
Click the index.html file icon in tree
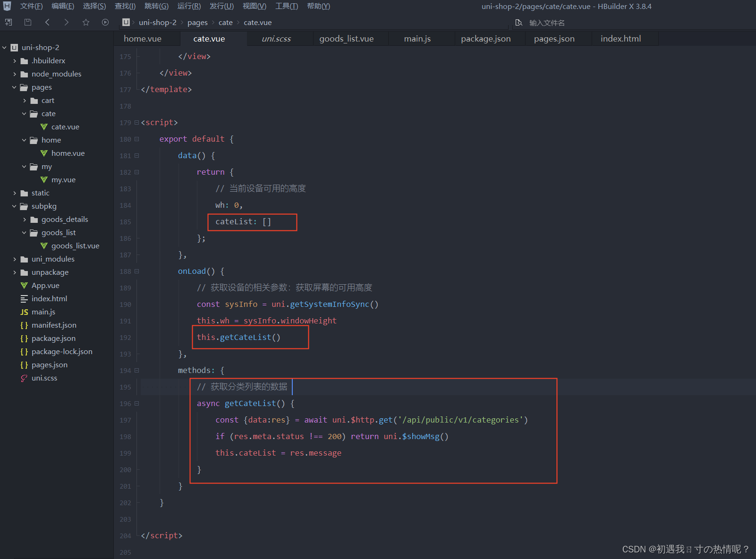(x=24, y=298)
